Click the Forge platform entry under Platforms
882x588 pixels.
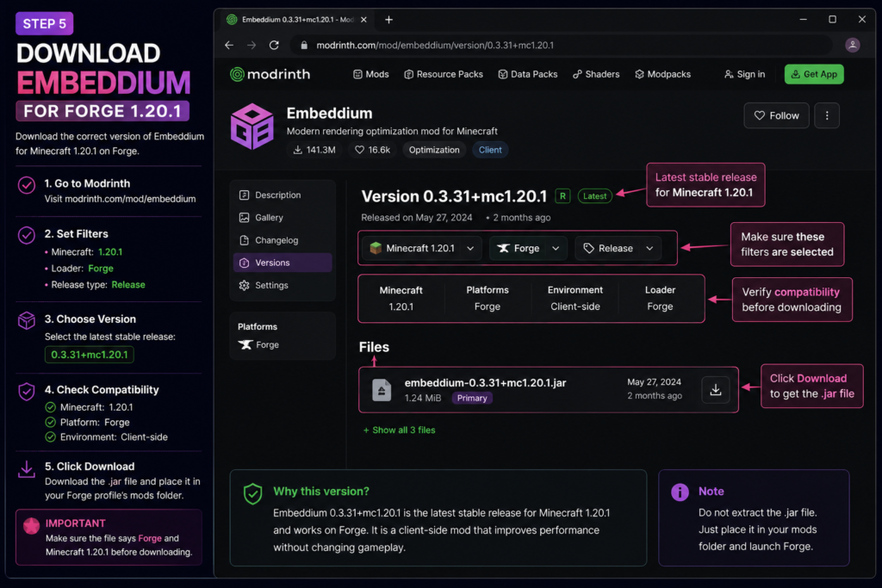click(x=258, y=344)
